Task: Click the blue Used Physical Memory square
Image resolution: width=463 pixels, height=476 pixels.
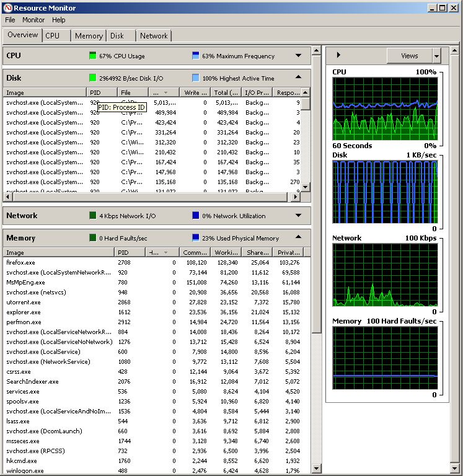Action: click(x=195, y=238)
